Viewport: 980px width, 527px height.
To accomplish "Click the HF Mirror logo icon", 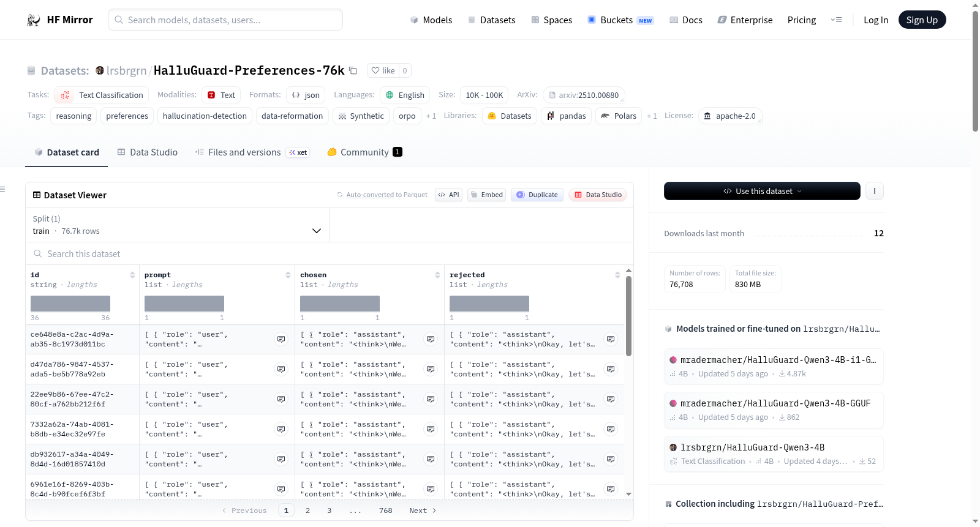I will click(34, 20).
